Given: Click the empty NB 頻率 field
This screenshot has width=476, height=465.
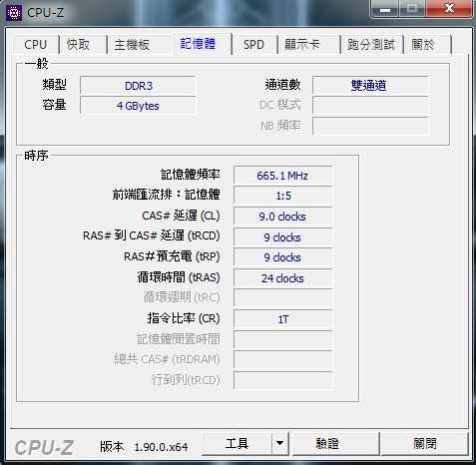Looking at the screenshot, I should [370, 126].
